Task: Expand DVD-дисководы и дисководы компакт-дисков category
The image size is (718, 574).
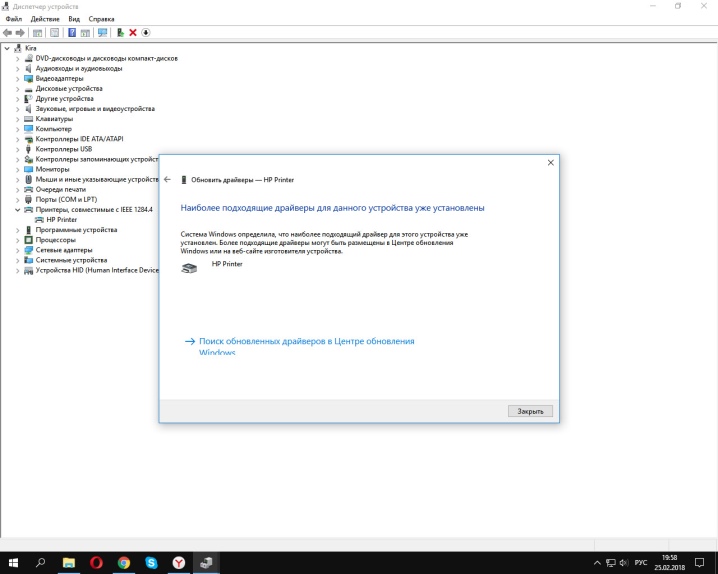Action: 17,59
